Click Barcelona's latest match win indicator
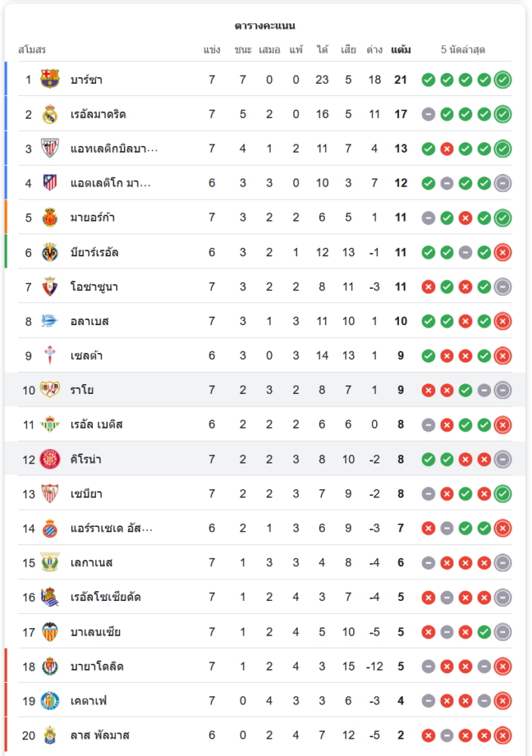 click(x=503, y=79)
